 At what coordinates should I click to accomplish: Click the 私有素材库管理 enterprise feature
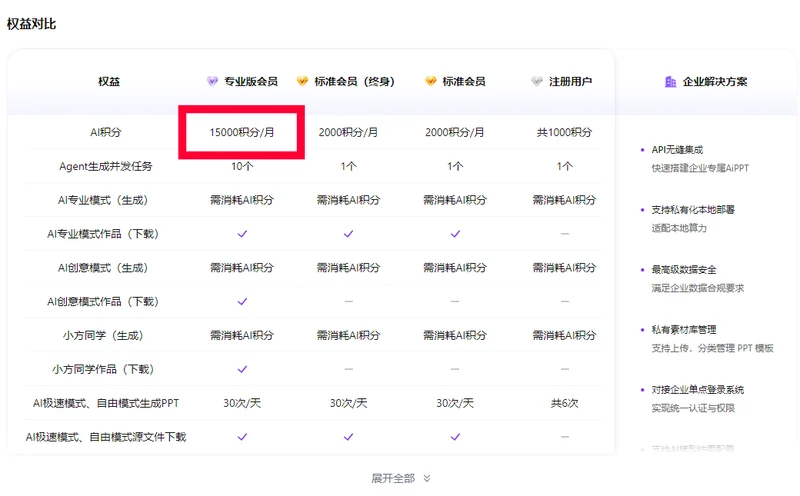[x=684, y=330]
